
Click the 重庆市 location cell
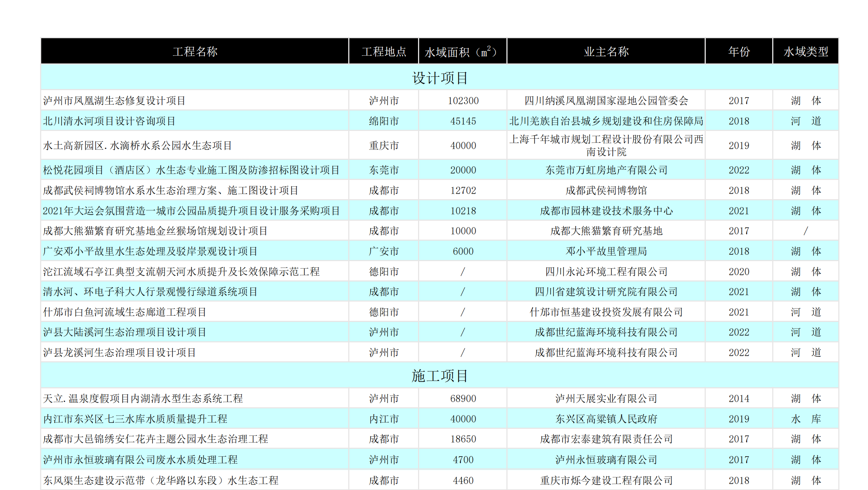[383, 145]
